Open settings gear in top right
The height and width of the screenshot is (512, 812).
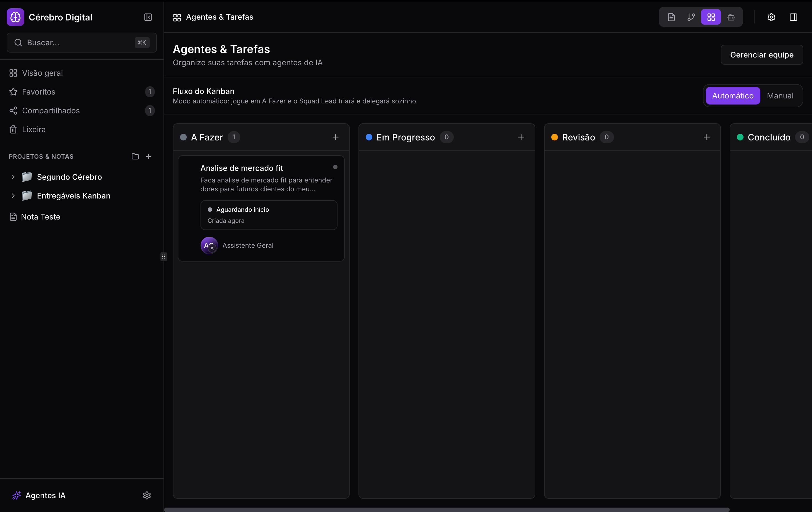pos(771,17)
